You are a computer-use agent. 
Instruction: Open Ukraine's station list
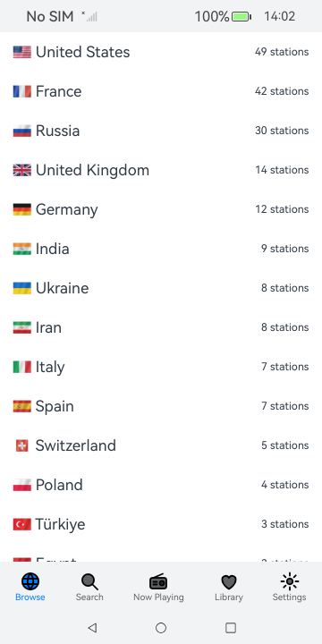click(x=161, y=288)
